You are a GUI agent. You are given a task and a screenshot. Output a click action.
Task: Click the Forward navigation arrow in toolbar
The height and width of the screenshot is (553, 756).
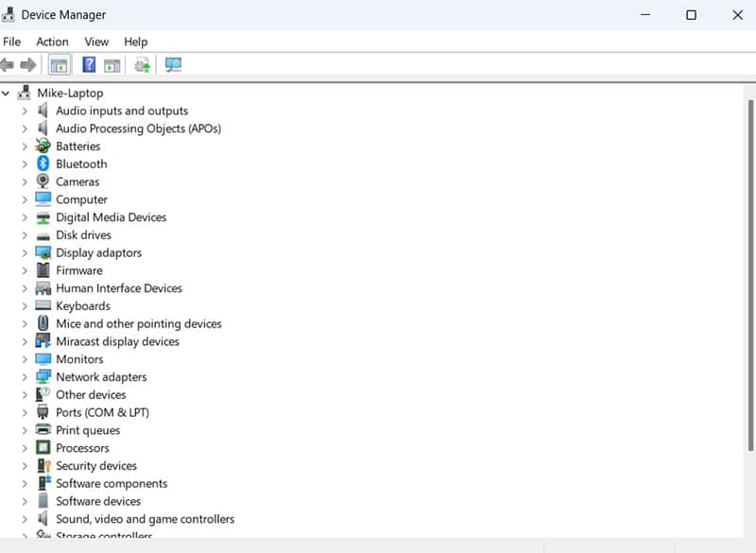pyautogui.click(x=29, y=64)
